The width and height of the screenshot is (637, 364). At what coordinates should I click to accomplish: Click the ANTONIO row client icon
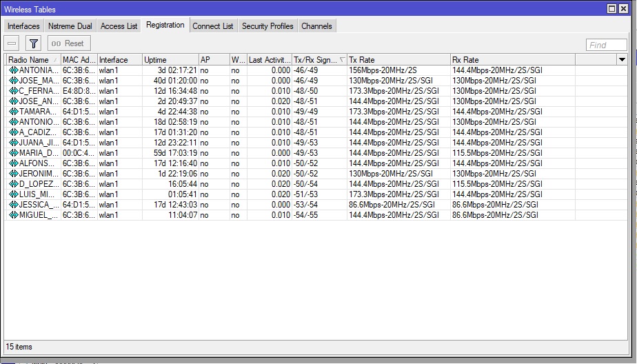[13, 122]
